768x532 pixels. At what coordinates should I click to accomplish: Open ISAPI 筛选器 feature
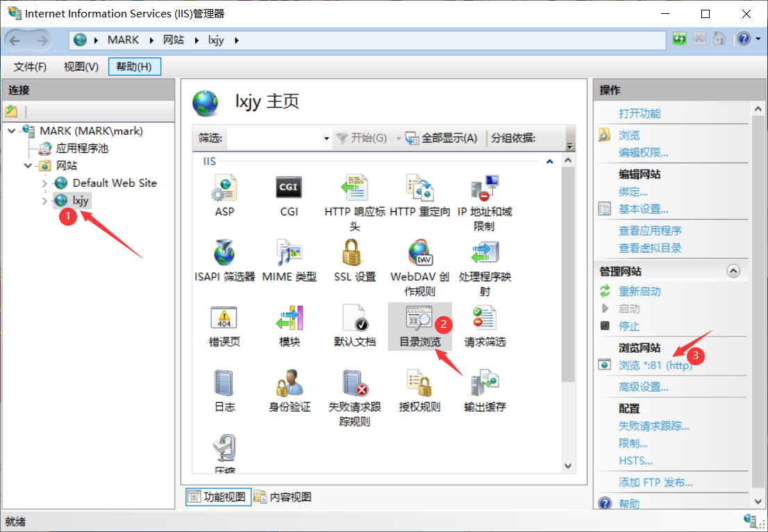click(224, 260)
